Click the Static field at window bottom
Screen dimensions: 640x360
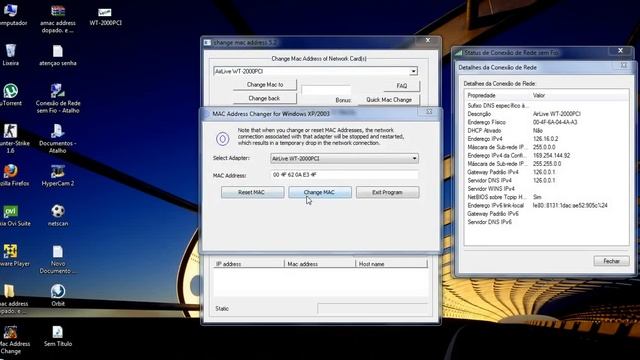tap(373, 309)
